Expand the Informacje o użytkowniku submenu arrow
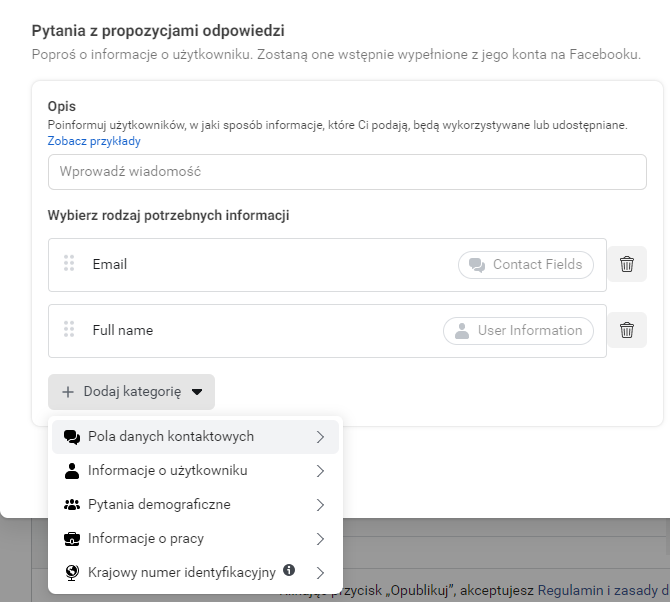670x602 pixels. 320,471
